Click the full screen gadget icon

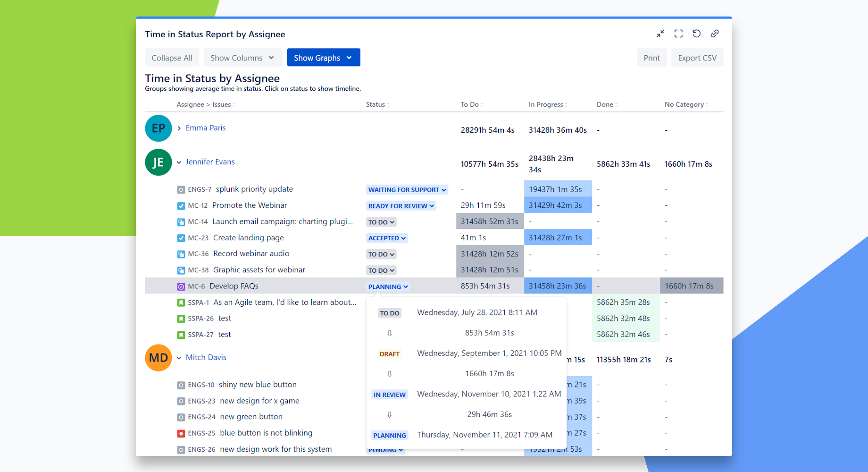(678, 34)
